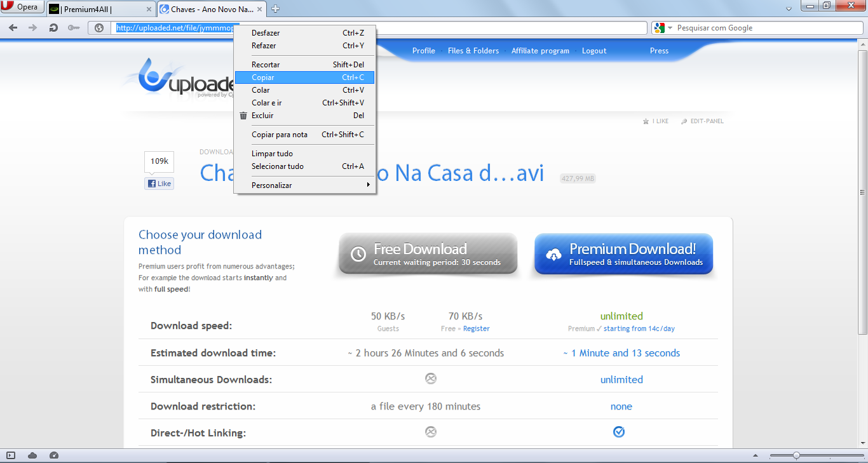Screen dimensions: 868x463
Task: Choose Colar e ir in the context menu
Action: [x=305, y=103]
